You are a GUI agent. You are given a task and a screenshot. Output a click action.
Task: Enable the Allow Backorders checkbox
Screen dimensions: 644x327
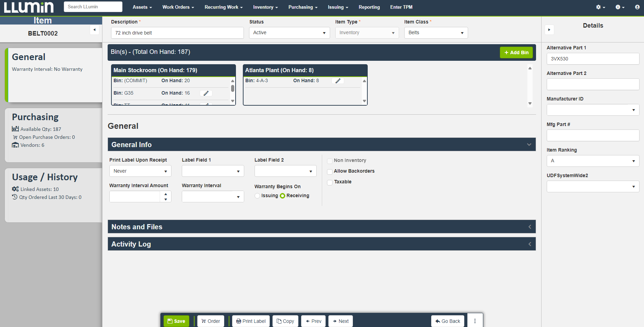tap(330, 172)
